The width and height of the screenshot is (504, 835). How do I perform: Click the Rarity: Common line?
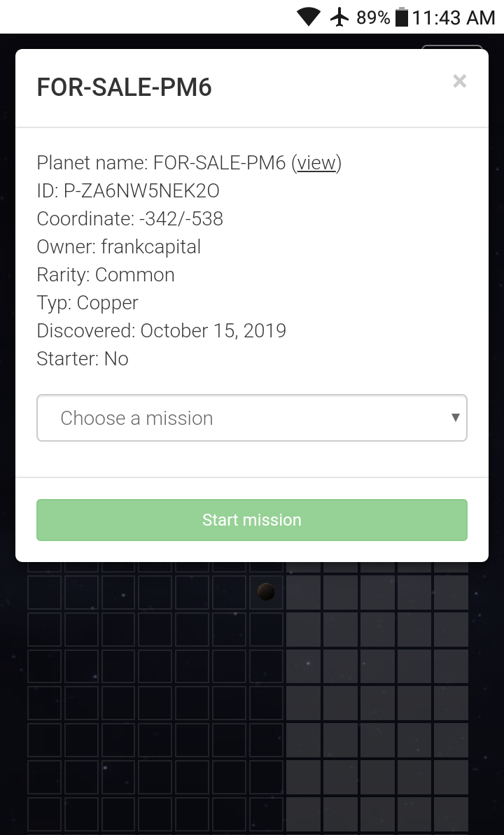click(106, 275)
